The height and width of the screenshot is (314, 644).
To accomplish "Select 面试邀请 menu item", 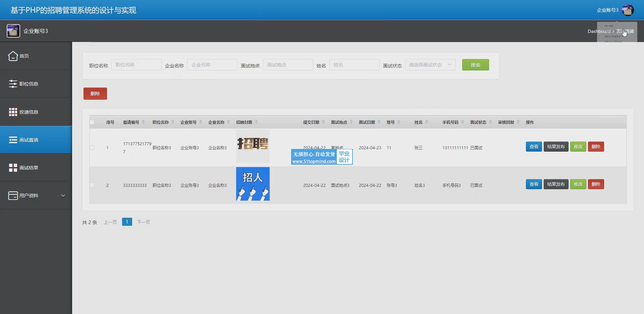I will click(x=36, y=140).
